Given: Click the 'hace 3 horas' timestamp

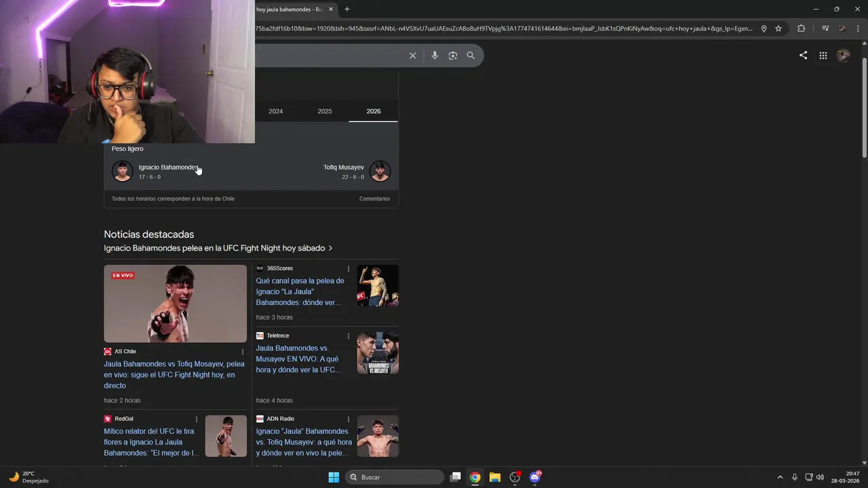Looking at the screenshot, I should 274,317.
